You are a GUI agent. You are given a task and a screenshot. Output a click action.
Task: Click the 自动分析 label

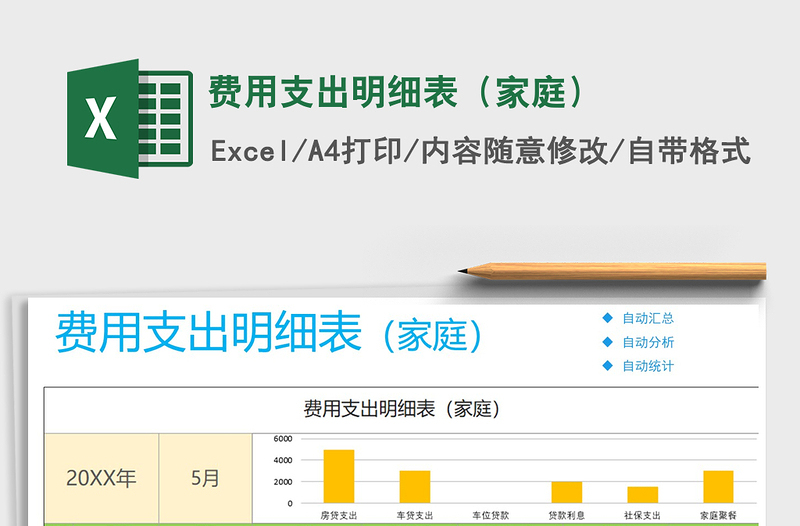[648, 342]
